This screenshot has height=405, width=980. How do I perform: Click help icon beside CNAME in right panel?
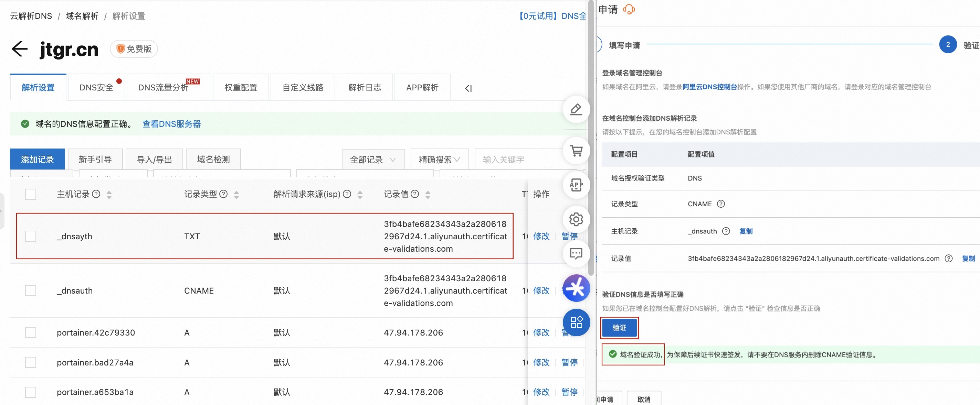coord(721,204)
